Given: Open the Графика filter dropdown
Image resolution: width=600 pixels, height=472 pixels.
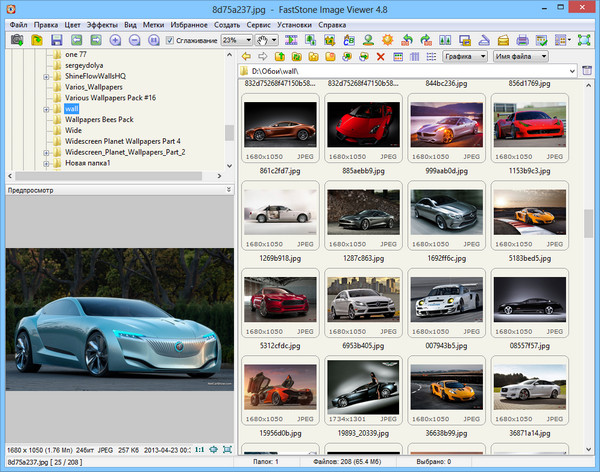Looking at the screenshot, I should pyautogui.click(x=465, y=57).
